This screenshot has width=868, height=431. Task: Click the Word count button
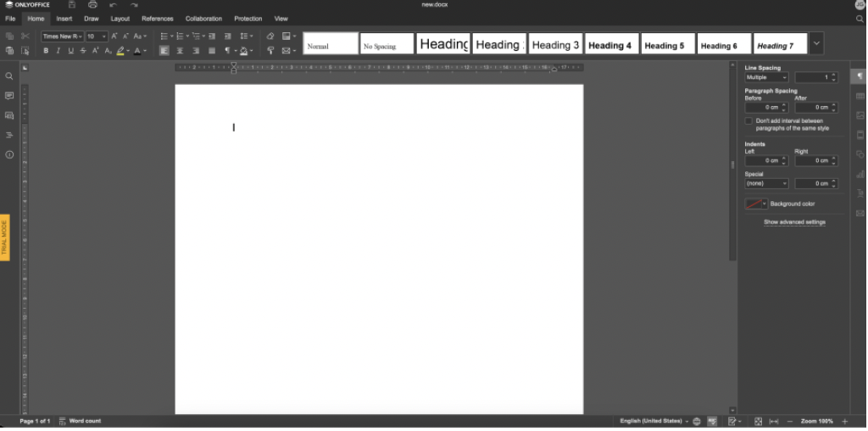(x=81, y=421)
